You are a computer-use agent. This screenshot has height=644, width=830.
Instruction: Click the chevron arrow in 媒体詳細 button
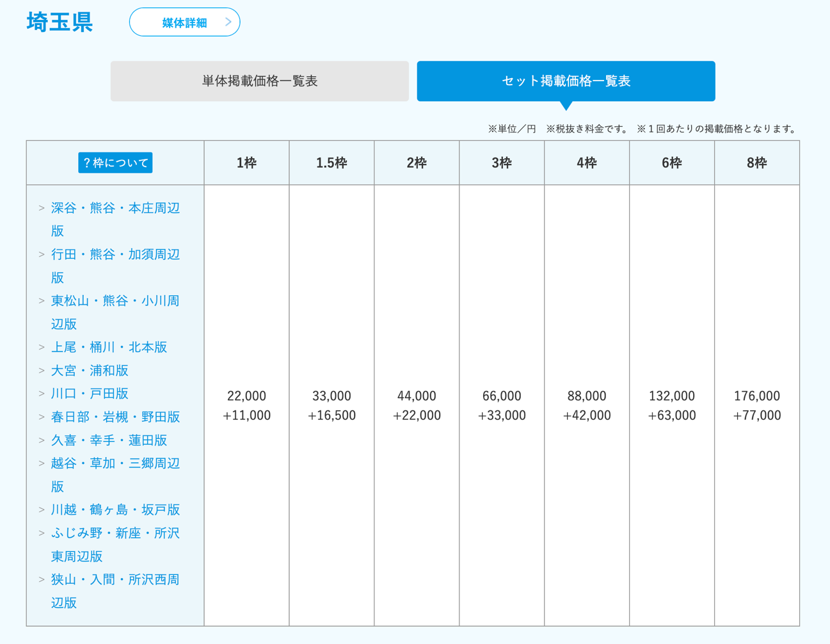[x=228, y=22]
